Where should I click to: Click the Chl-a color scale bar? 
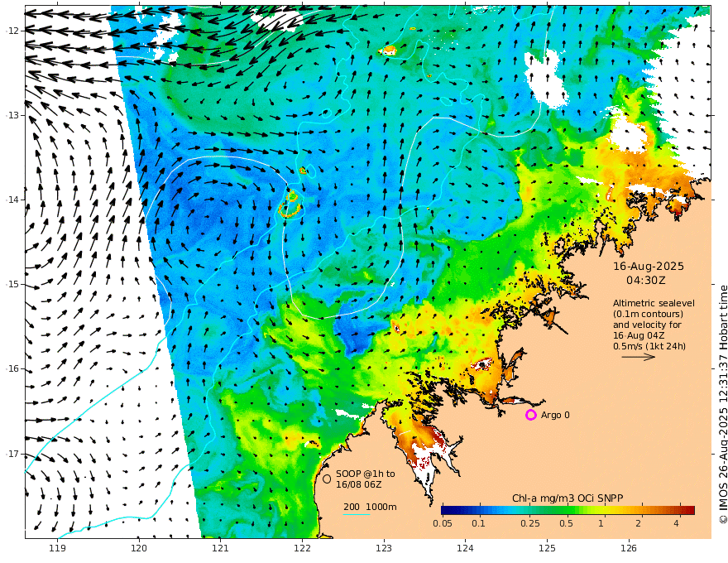click(x=568, y=510)
